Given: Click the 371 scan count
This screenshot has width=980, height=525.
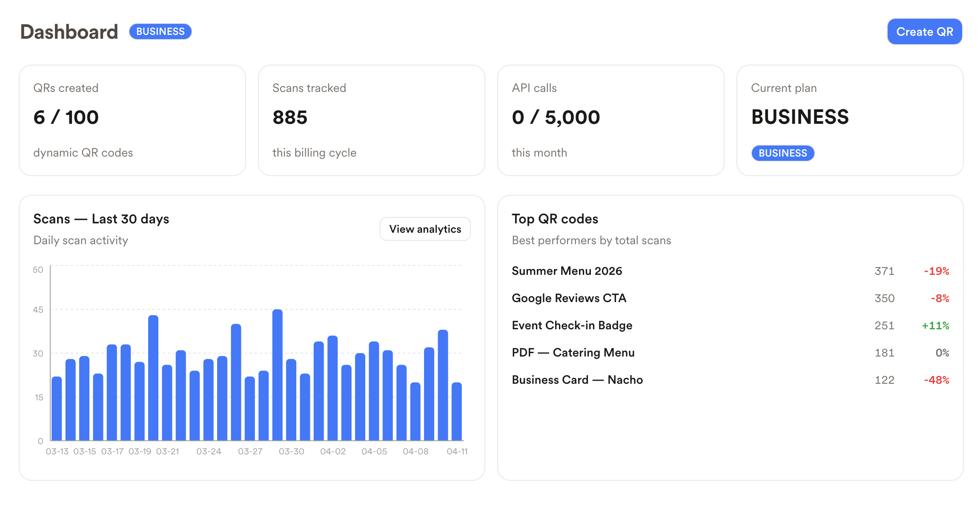Looking at the screenshot, I should pos(884,271).
